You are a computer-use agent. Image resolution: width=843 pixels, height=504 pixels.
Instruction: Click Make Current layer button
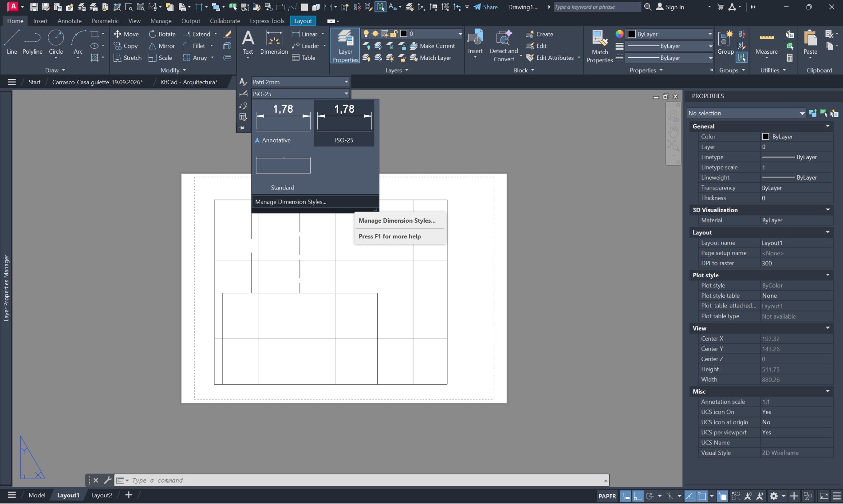click(x=433, y=46)
